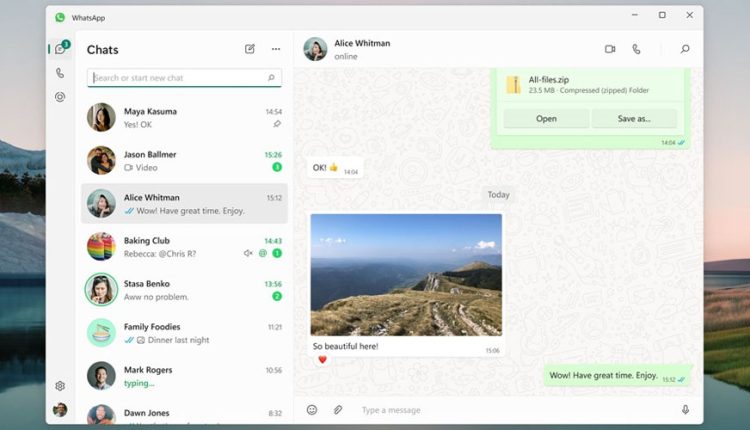Image resolution: width=750 pixels, height=430 pixels.
Task: Click the 'Wow! Have great time. Enjoy.' sent message
Action: point(618,376)
